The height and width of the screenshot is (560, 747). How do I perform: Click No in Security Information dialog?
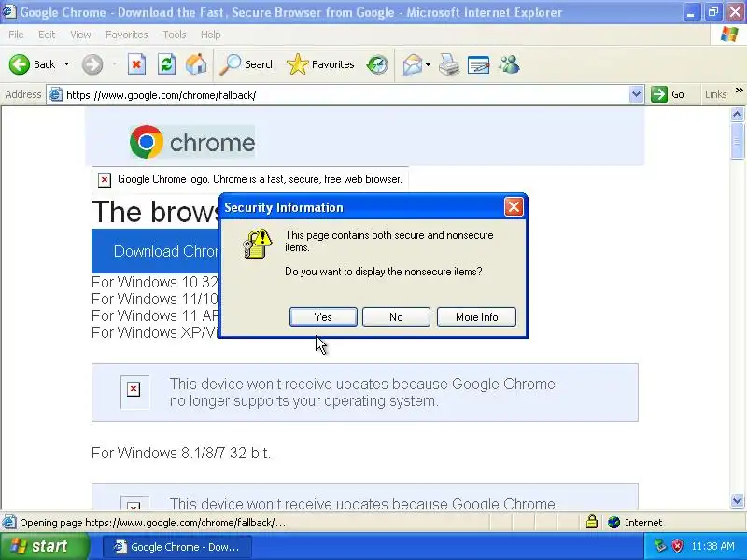(x=396, y=316)
